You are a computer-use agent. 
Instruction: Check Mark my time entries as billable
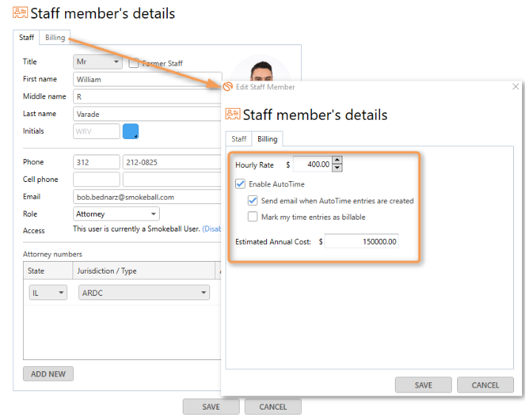tap(253, 217)
